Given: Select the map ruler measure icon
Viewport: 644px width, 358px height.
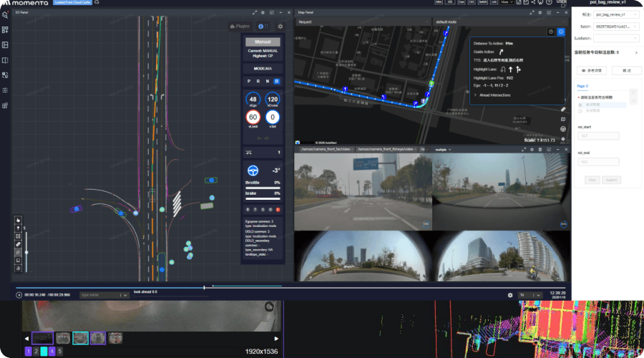Looking at the screenshot, I should point(563,110).
